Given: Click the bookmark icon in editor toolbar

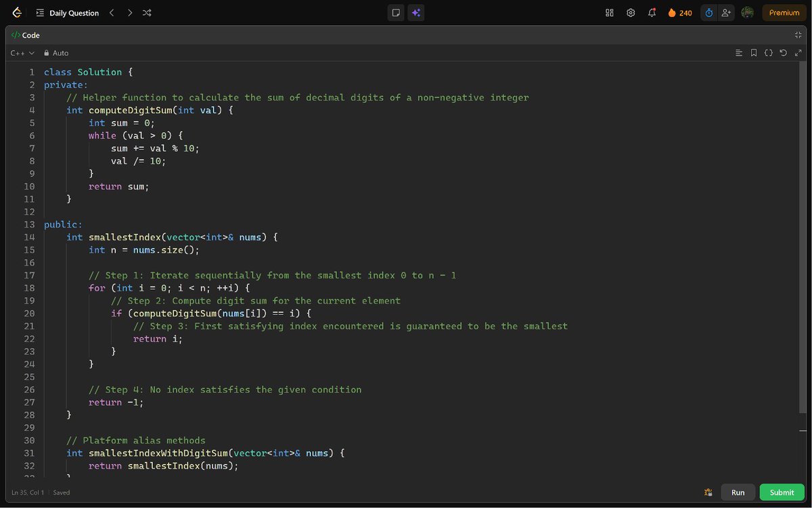Looking at the screenshot, I should pyautogui.click(x=754, y=53).
